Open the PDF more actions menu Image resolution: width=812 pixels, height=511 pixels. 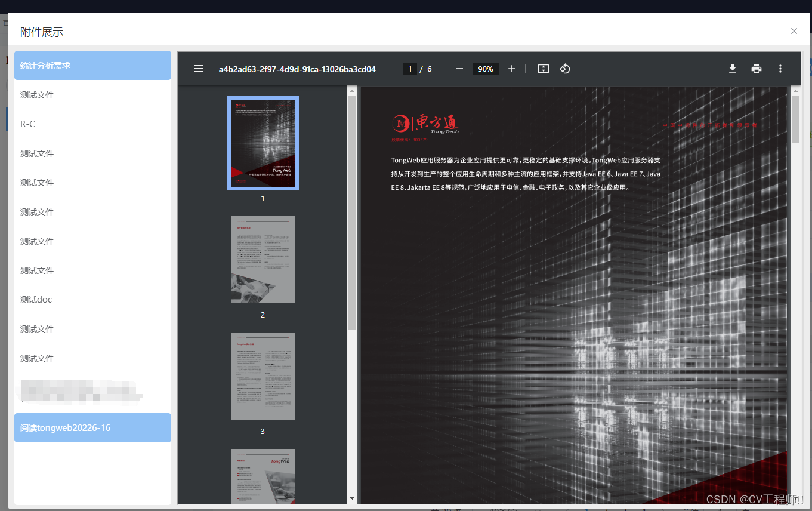coord(780,69)
